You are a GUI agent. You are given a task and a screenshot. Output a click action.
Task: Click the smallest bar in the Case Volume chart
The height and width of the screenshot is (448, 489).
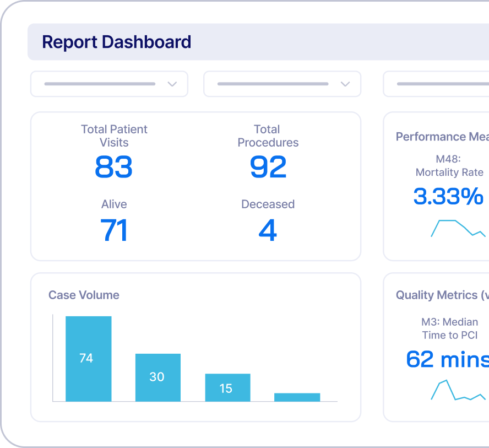297,396
